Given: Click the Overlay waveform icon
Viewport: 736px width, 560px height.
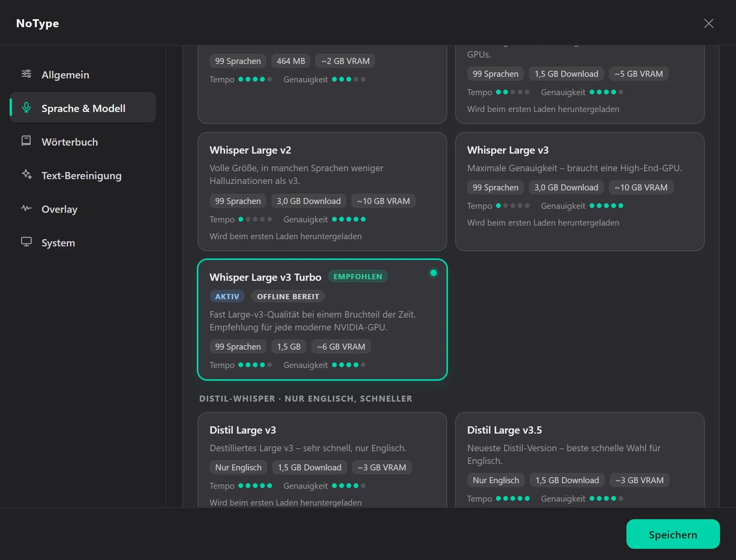Looking at the screenshot, I should pos(26,208).
